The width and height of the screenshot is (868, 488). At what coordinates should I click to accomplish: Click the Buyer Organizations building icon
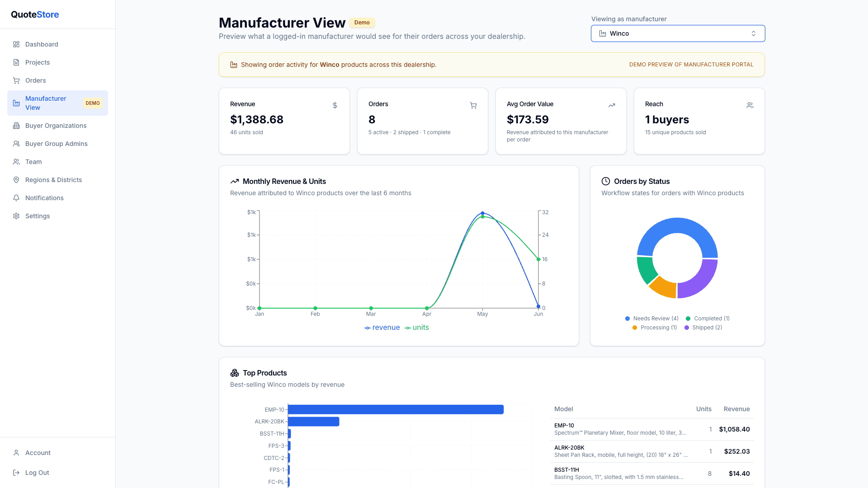[16, 126]
